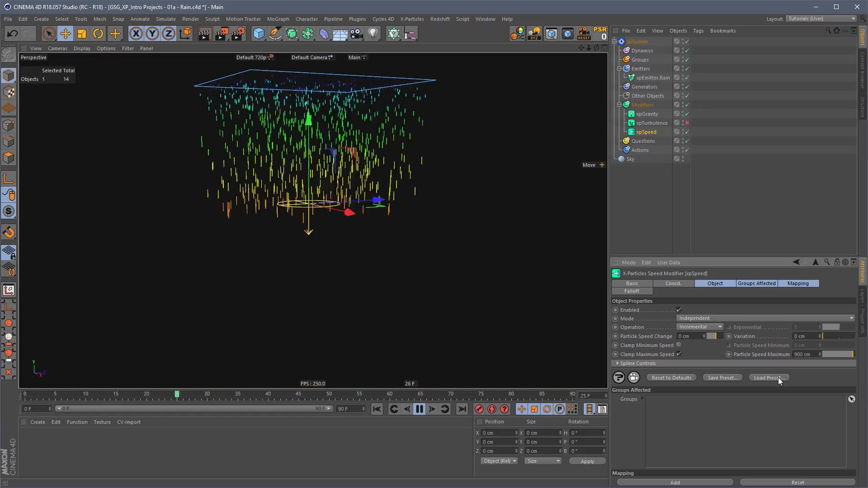
Task: Add a Cube primitive from the toolbar
Action: point(258,33)
